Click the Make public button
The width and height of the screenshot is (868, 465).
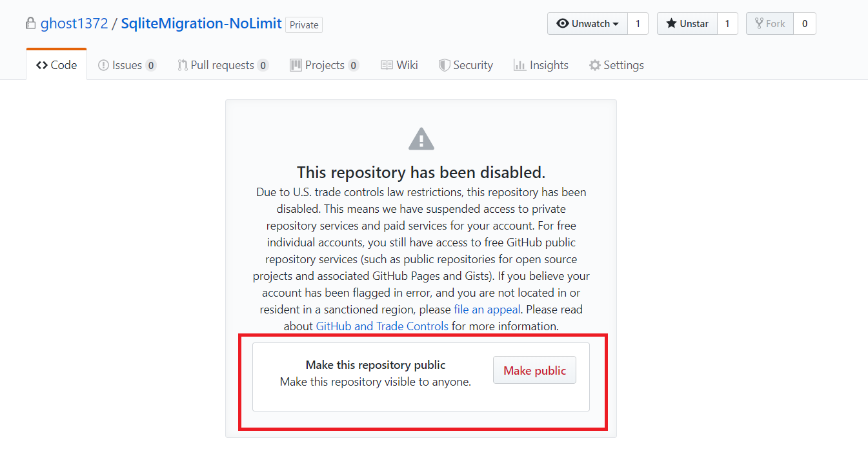[534, 370]
